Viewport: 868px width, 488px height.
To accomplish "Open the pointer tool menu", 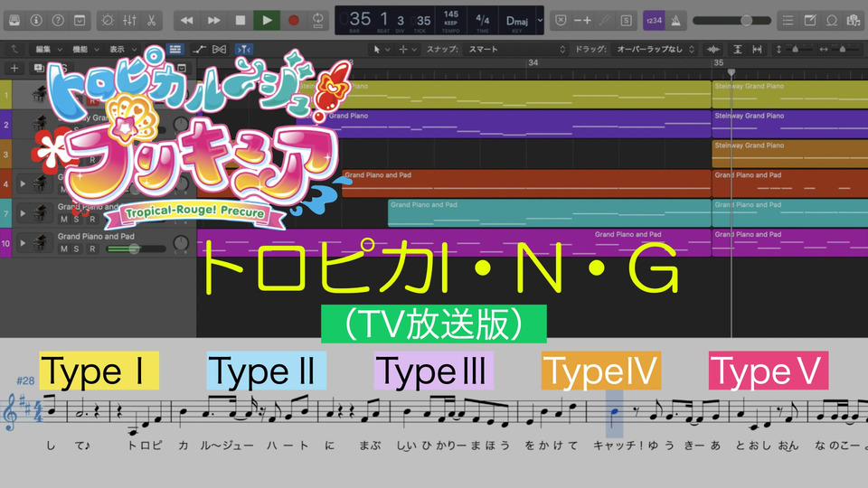I will pos(382,49).
